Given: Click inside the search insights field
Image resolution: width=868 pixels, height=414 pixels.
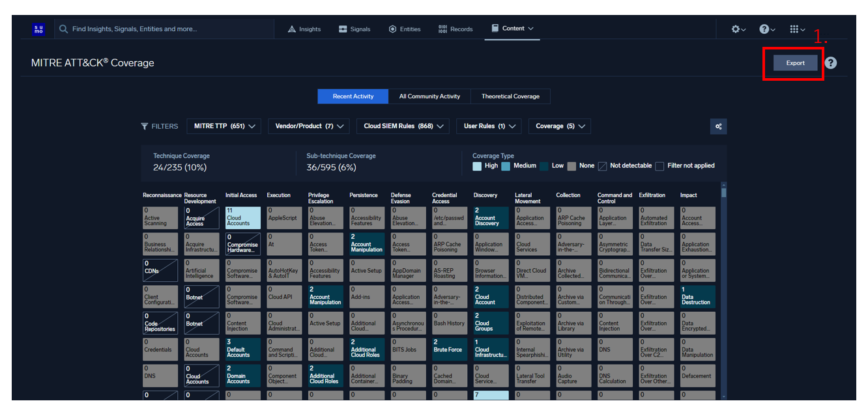Looking at the screenshot, I should click(164, 29).
